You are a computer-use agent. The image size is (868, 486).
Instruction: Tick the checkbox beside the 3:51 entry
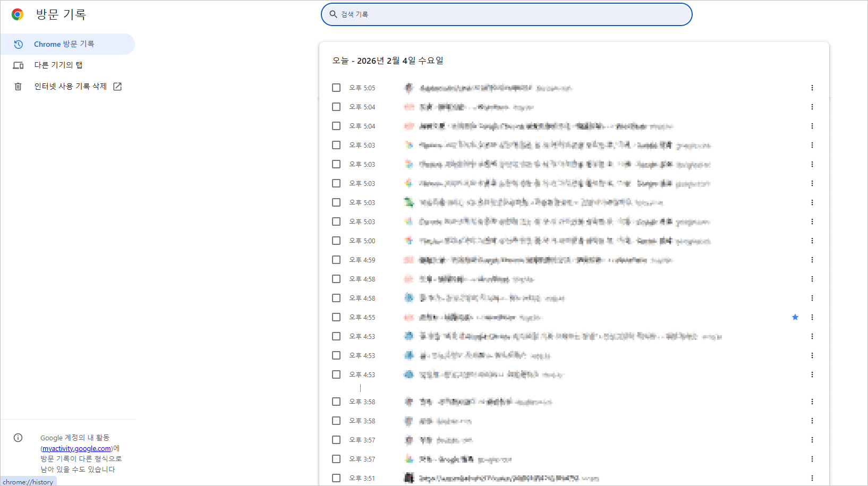pos(336,478)
